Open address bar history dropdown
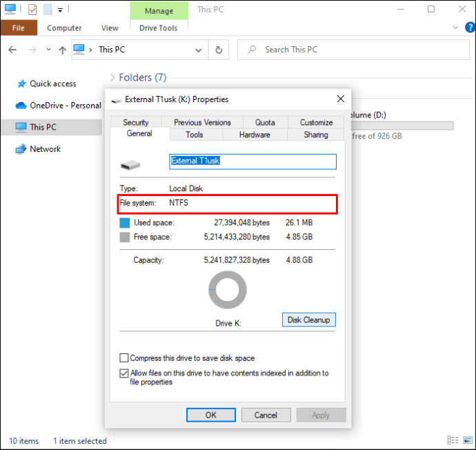This screenshot has height=450, width=476. (198, 50)
